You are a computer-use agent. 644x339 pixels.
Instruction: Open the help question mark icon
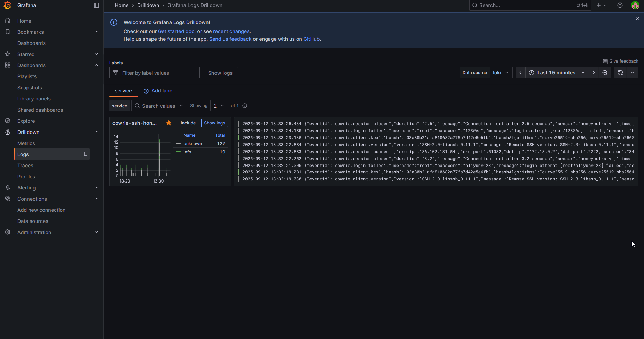tap(620, 5)
